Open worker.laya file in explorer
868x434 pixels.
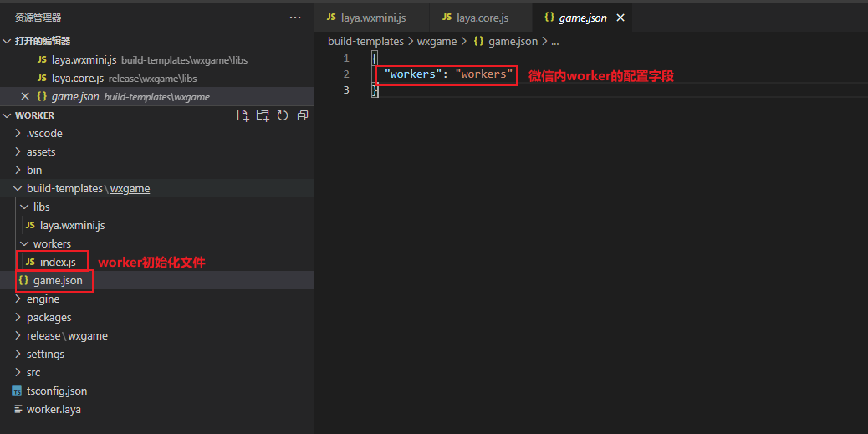point(54,409)
